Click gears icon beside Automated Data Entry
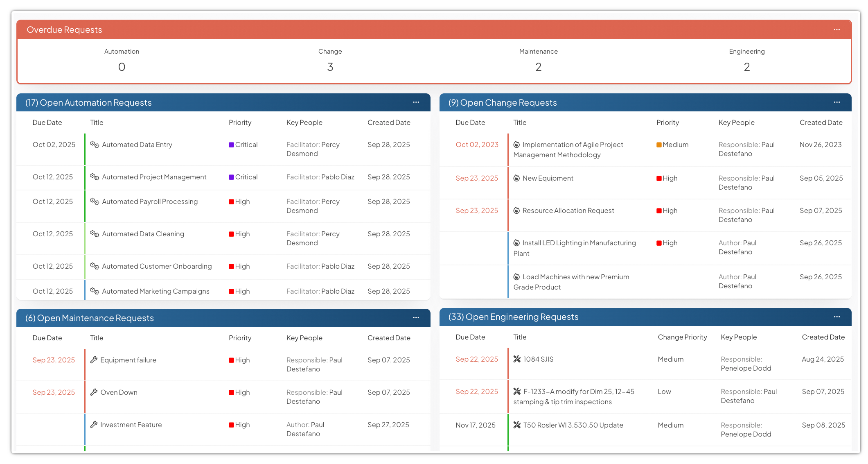The image size is (868, 464). click(95, 145)
